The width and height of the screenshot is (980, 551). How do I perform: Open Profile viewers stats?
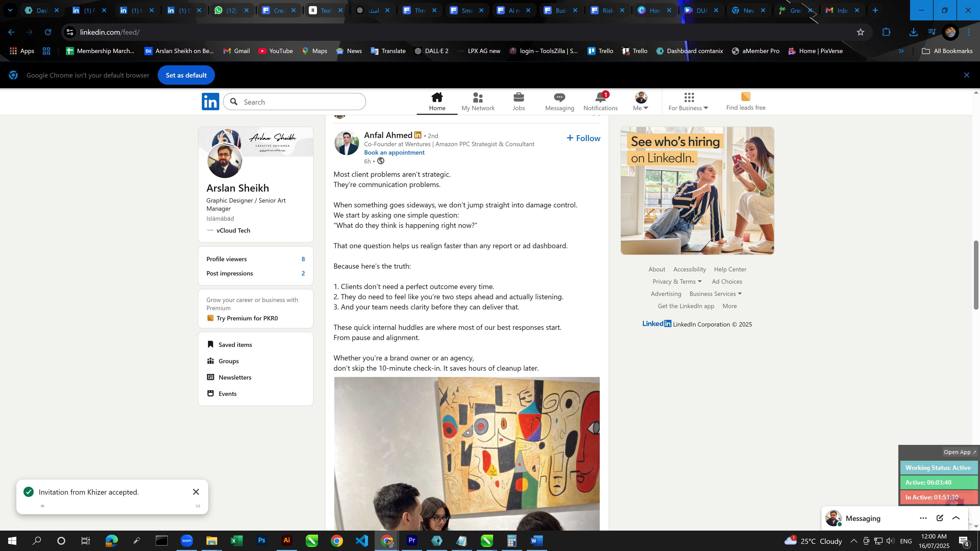point(255,259)
